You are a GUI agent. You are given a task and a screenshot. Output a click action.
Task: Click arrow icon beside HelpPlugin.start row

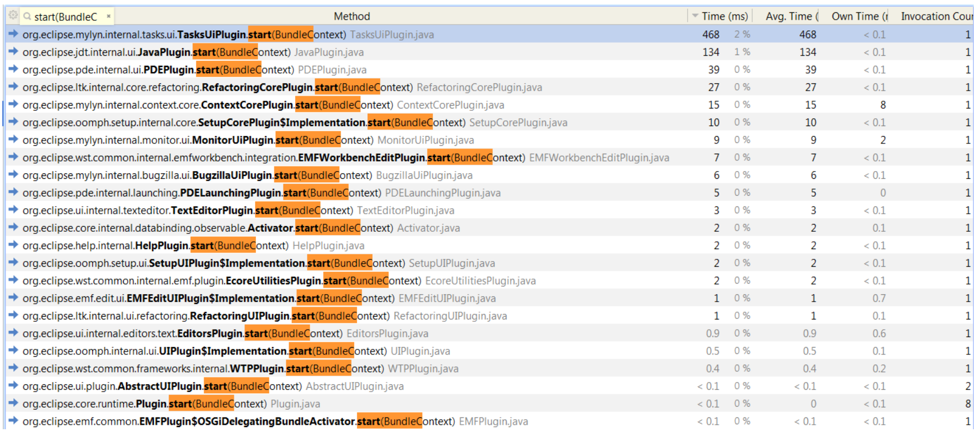13,245
